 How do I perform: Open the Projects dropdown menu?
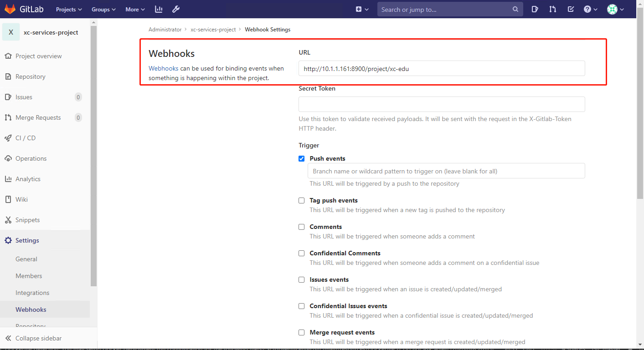(69, 9)
